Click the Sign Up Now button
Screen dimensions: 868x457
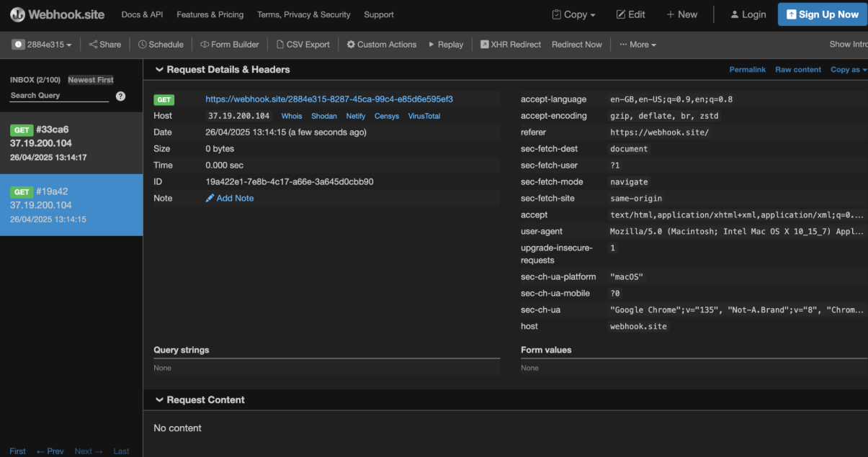(822, 14)
